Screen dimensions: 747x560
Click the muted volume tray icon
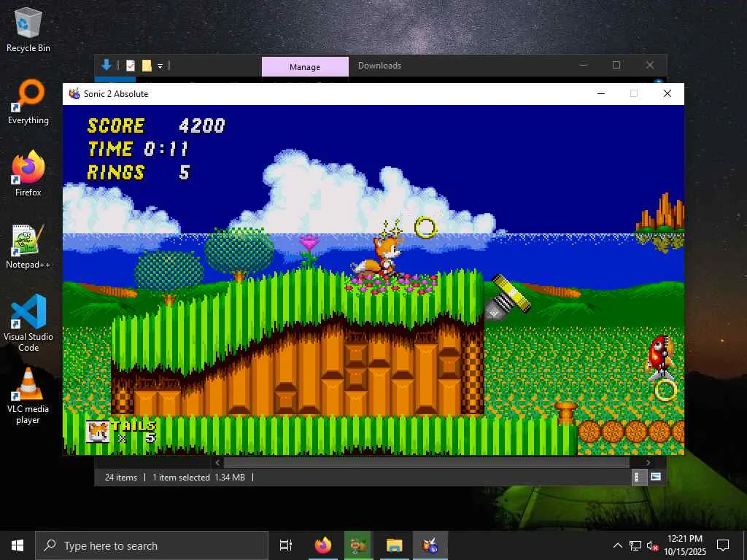pos(653,545)
